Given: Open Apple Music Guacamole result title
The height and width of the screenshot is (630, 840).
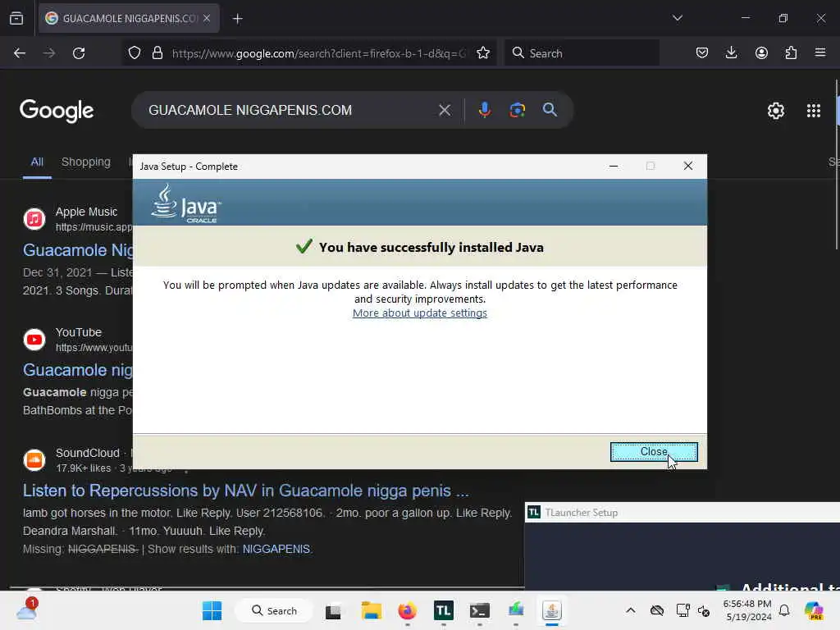Looking at the screenshot, I should (x=78, y=250).
